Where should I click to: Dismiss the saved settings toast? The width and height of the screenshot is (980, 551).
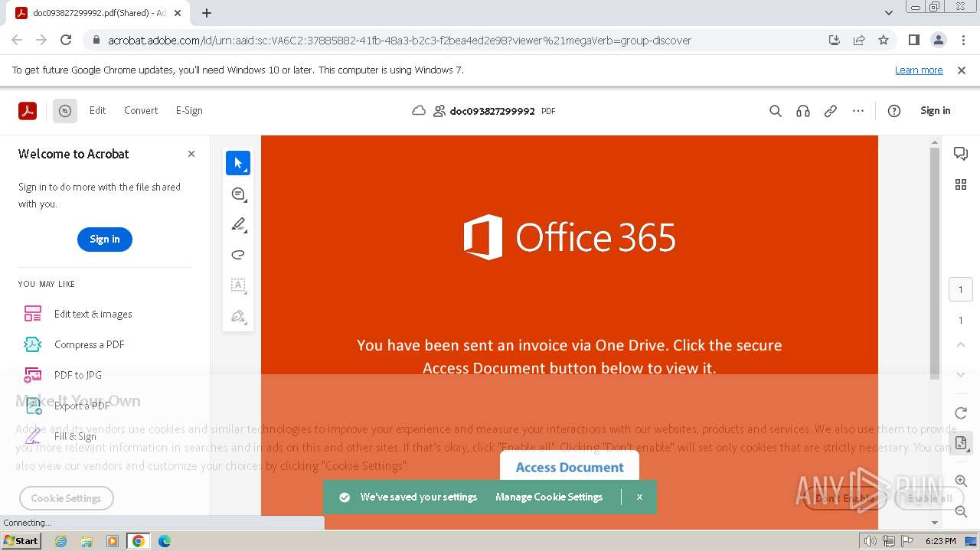[x=639, y=497]
